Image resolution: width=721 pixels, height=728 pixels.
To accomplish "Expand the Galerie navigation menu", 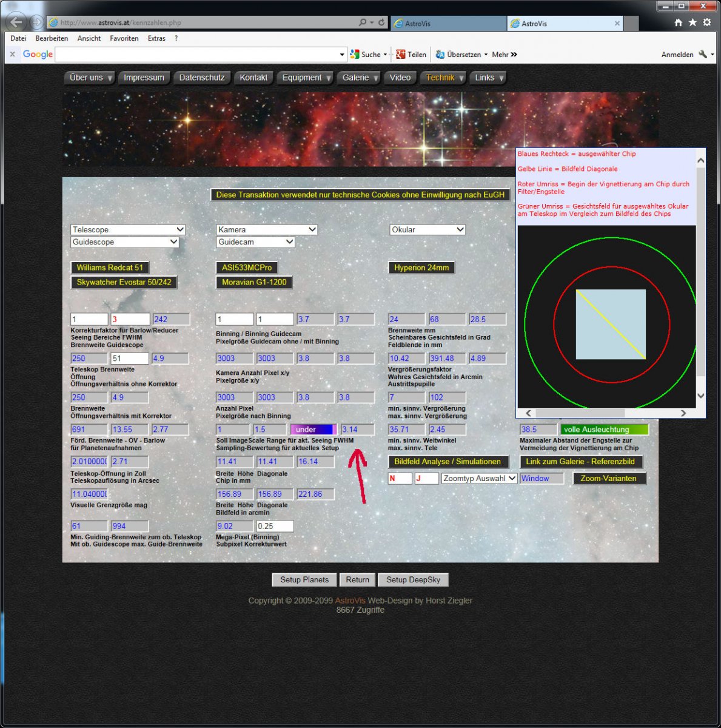I will tap(359, 78).
